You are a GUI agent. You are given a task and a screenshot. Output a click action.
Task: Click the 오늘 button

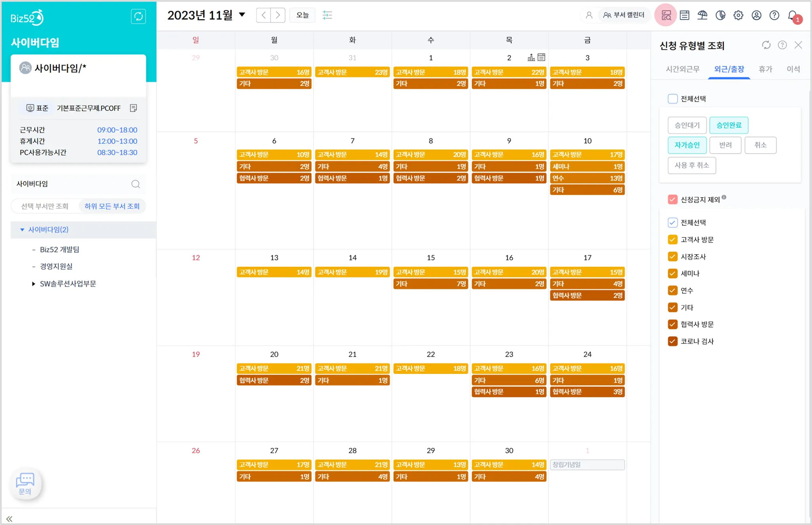tap(302, 15)
